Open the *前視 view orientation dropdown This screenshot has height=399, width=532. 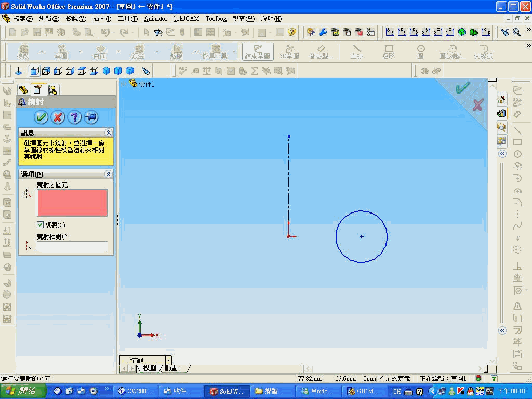[169, 360]
